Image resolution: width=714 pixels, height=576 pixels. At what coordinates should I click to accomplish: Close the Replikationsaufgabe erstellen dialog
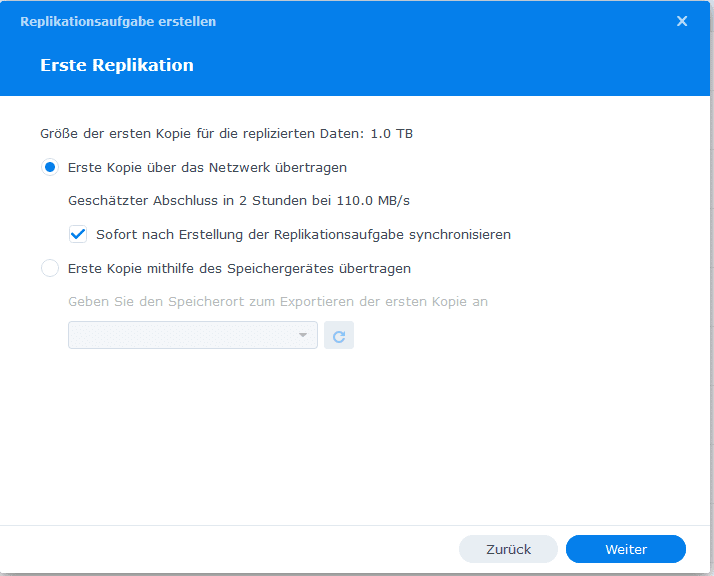tap(682, 21)
